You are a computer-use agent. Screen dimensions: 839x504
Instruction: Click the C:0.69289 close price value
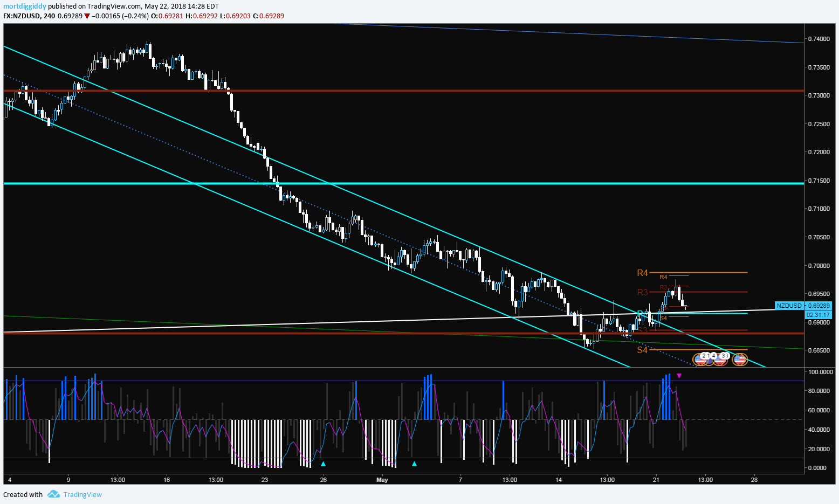click(269, 16)
